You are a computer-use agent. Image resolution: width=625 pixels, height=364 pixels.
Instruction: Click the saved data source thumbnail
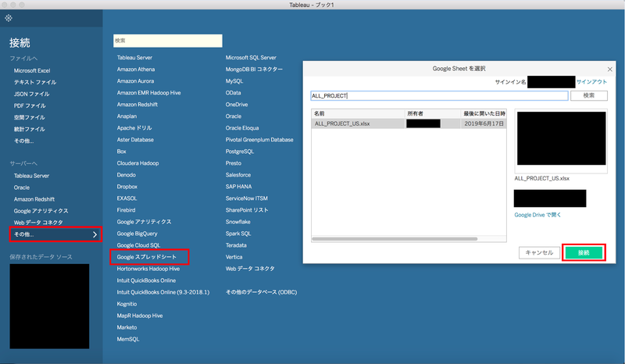(x=49, y=306)
